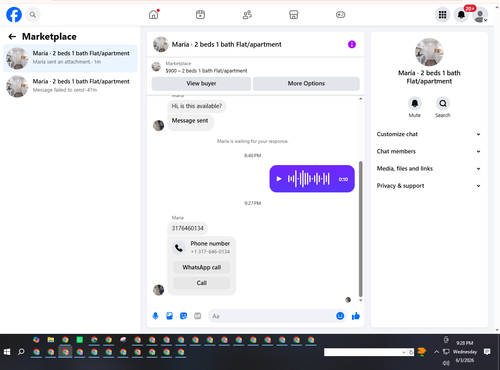Mute the conversation with the bell icon
This screenshot has height=370, width=500.
415,104
